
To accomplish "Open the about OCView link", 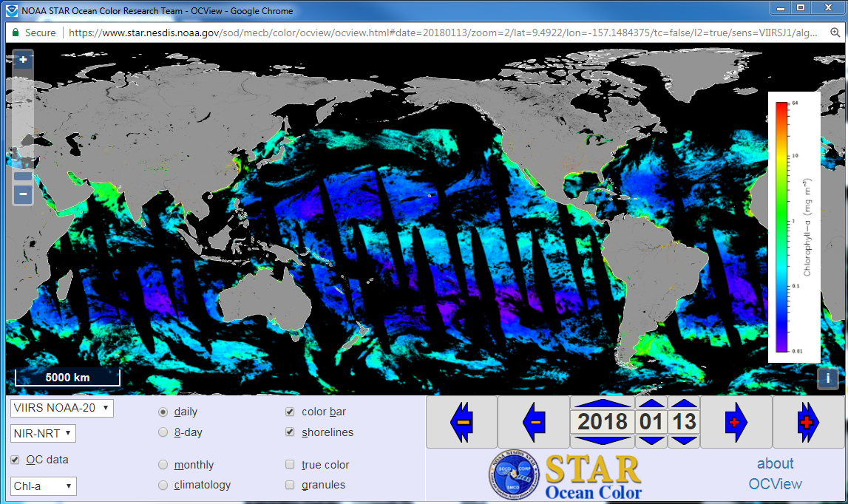I will 775,474.
